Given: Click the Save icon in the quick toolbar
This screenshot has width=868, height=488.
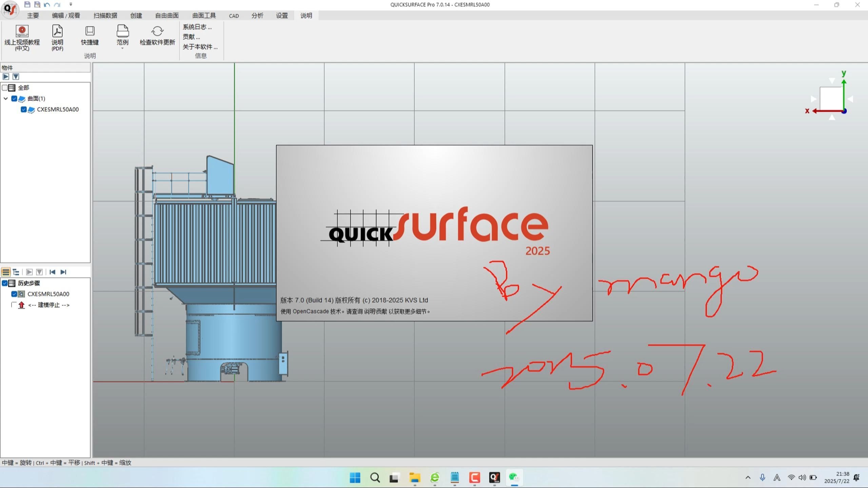Looking at the screenshot, I should click(26, 4).
